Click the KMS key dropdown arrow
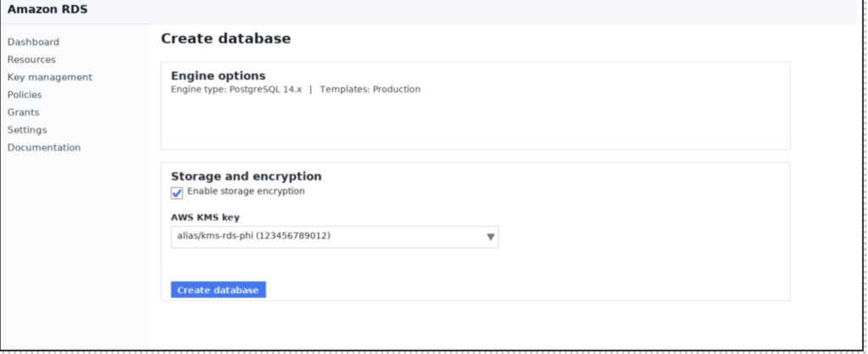The width and height of the screenshot is (868, 354). [x=491, y=237]
